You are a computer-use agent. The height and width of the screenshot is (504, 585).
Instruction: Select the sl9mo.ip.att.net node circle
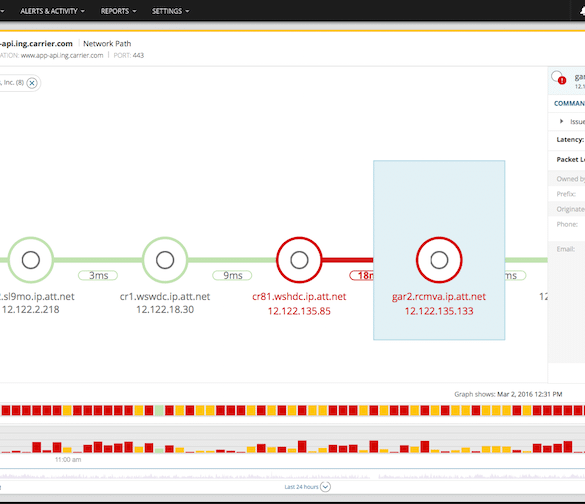coord(31,260)
